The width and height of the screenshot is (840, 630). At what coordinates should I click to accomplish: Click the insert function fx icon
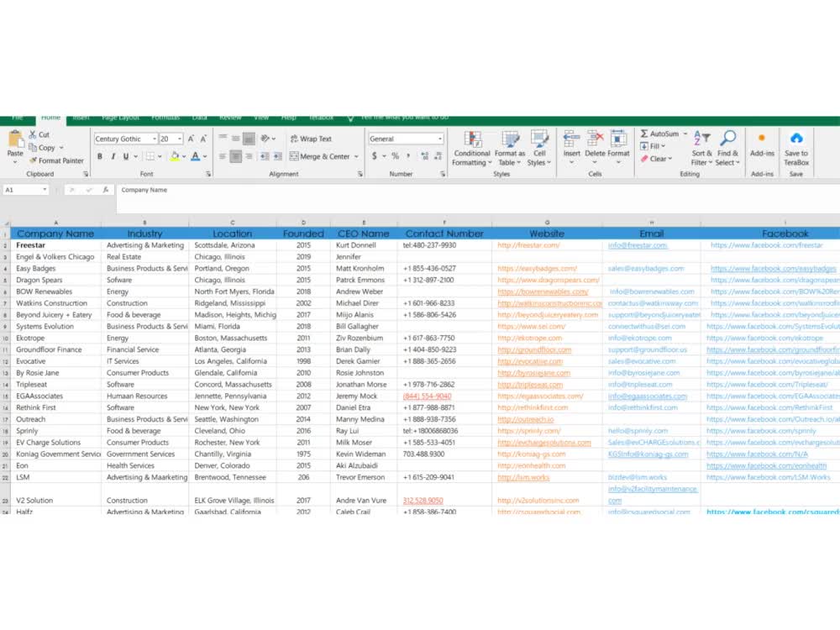point(106,190)
